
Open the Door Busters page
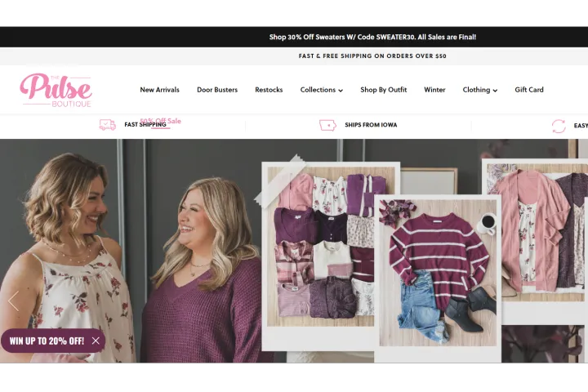217,90
